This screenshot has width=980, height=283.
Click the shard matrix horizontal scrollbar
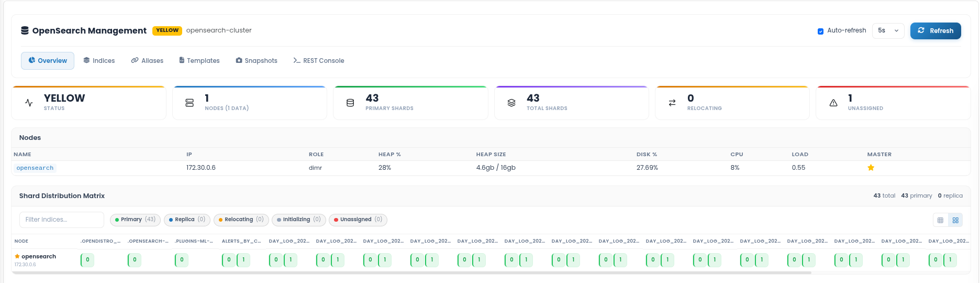[411, 273]
